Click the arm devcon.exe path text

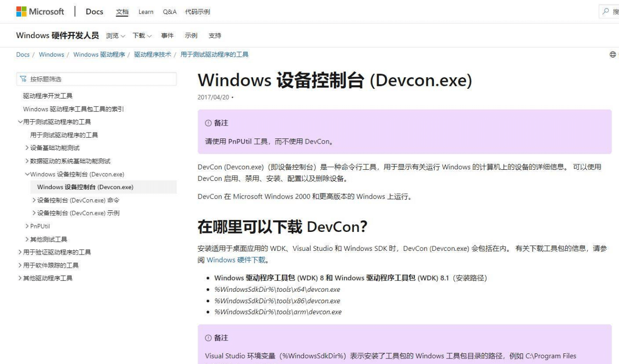point(278,312)
